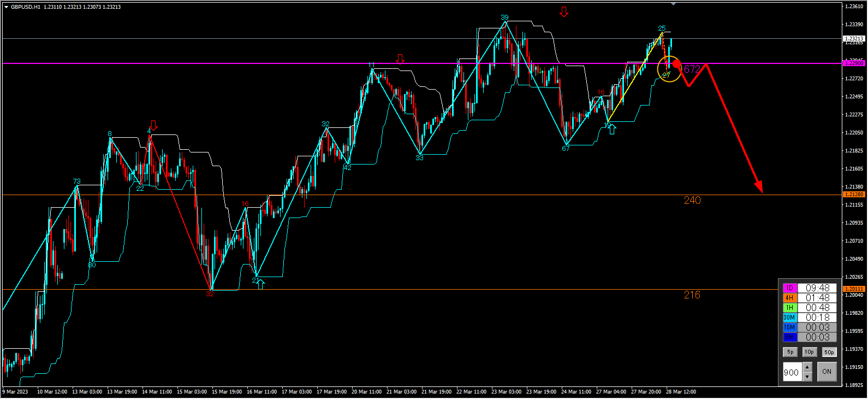868x399 pixels.
Task: Select the 4H timeframe button
Action: [789, 298]
